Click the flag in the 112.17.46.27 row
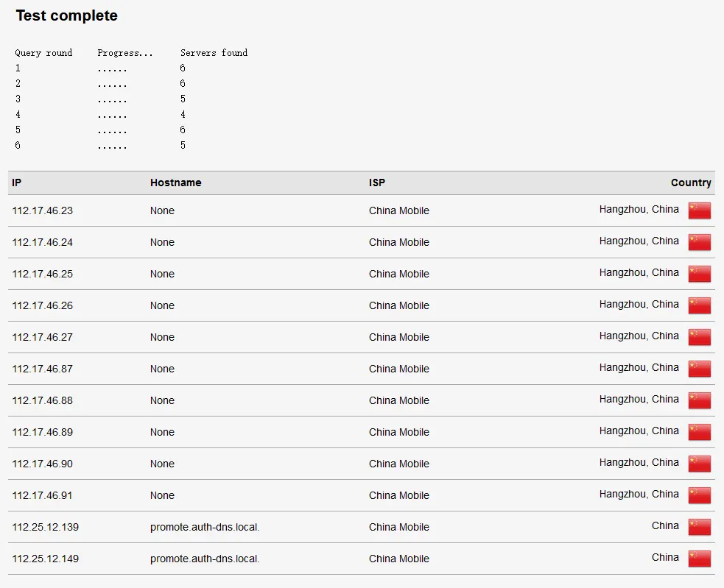This screenshot has width=724, height=588. click(699, 337)
